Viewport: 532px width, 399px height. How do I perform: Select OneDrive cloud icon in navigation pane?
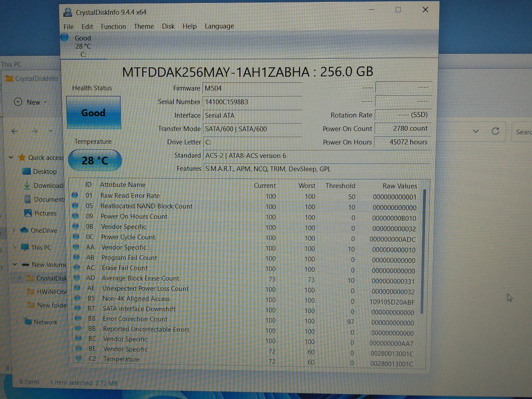tap(24, 230)
